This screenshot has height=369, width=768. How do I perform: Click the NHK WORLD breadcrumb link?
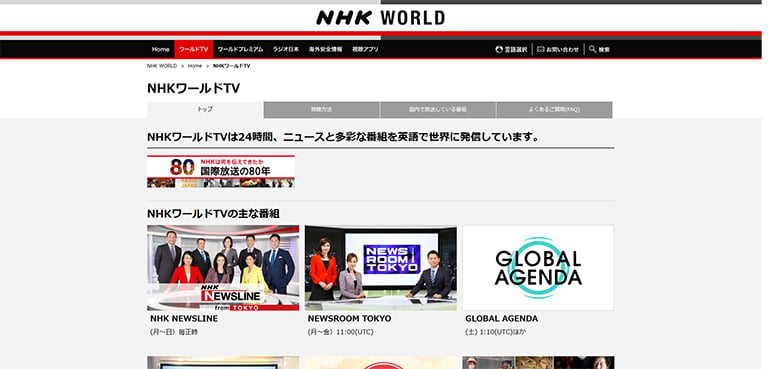point(162,66)
